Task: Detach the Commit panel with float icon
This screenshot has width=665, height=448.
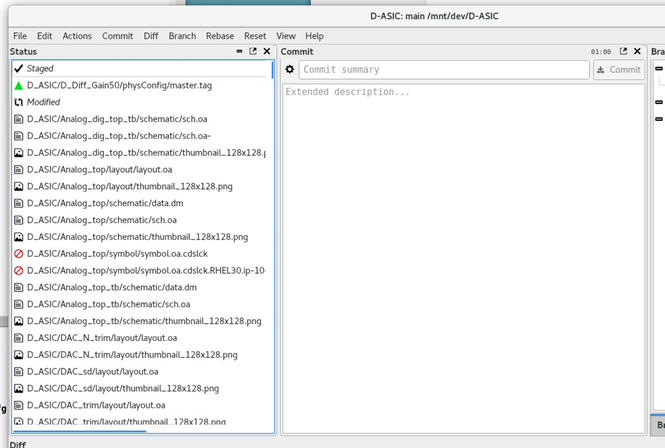Action: tap(624, 51)
